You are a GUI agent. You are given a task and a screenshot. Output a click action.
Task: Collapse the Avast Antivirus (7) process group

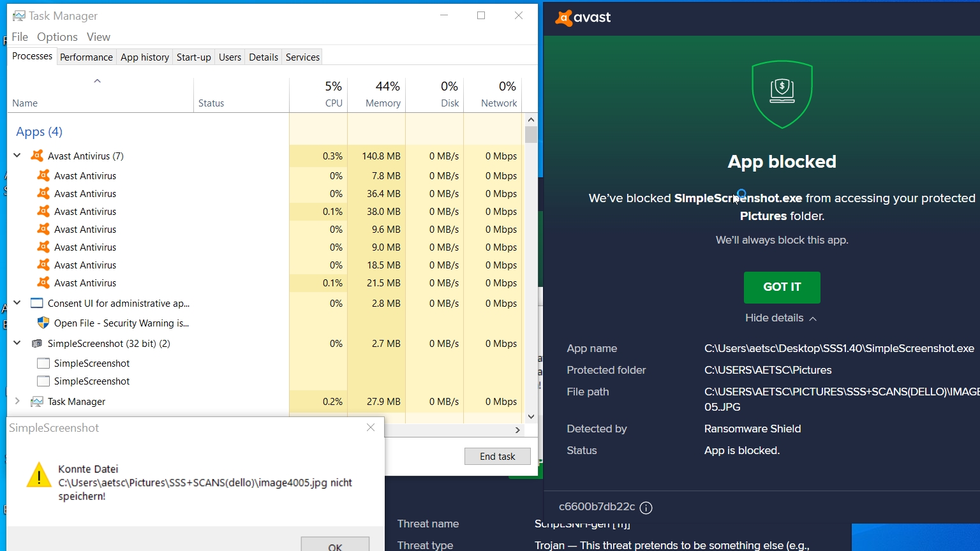(17, 156)
